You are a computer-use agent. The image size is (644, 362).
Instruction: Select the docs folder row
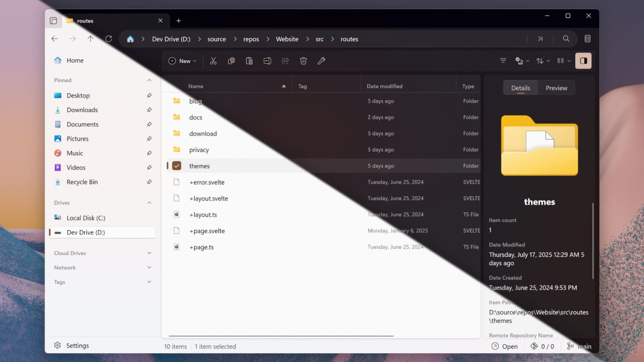click(323, 117)
